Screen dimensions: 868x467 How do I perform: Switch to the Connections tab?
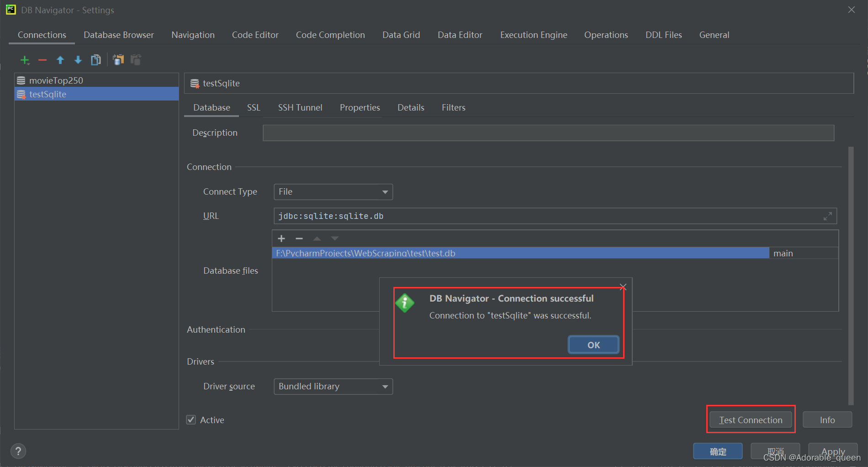point(42,35)
